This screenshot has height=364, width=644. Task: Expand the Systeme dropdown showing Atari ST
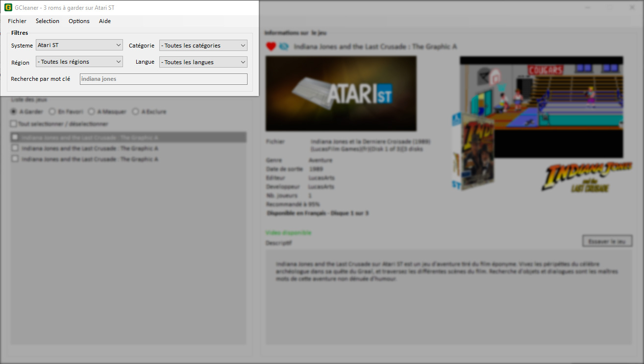pos(79,45)
